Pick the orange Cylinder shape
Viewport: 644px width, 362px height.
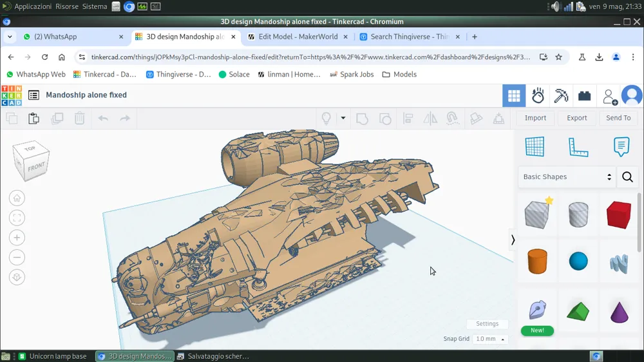[537, 262]
